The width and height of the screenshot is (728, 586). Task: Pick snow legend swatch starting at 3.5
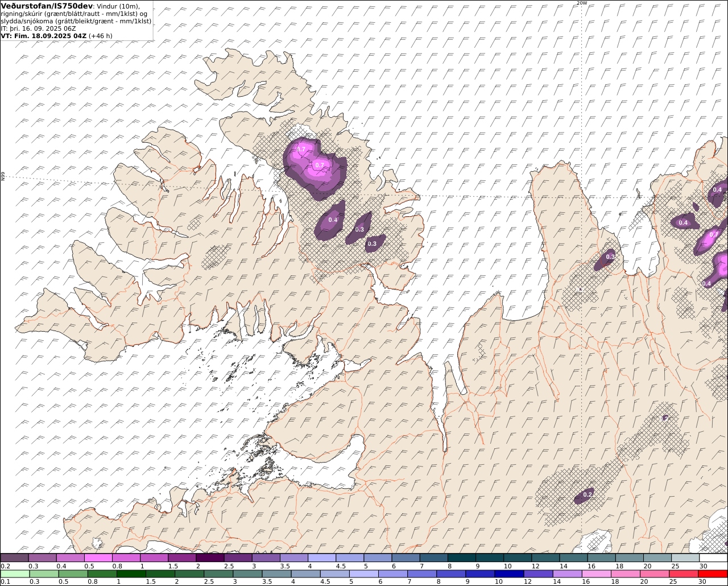click(293, 558)
